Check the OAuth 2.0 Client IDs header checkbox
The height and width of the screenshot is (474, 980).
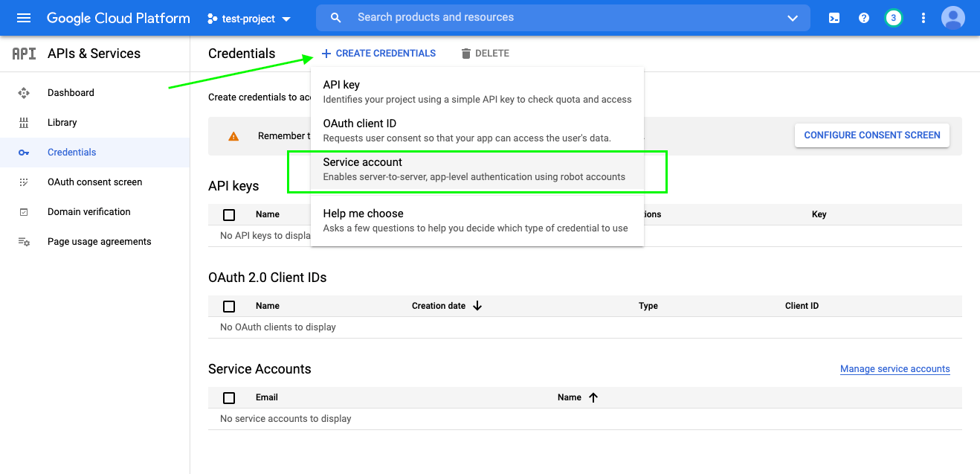229,306
